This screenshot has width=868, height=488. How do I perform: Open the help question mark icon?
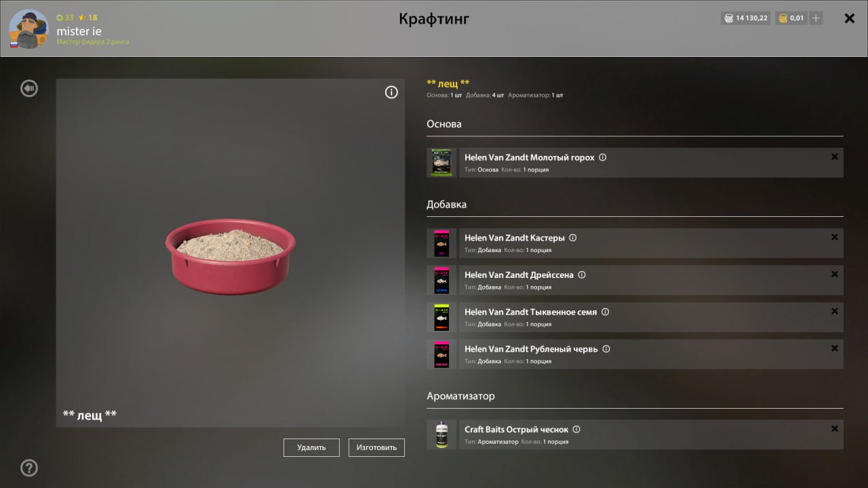click(29, 468)
